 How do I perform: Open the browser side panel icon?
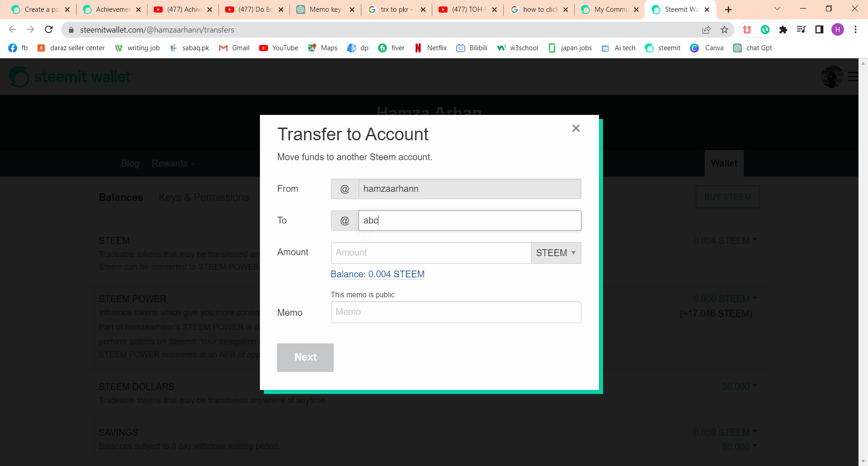click(819, 29)
